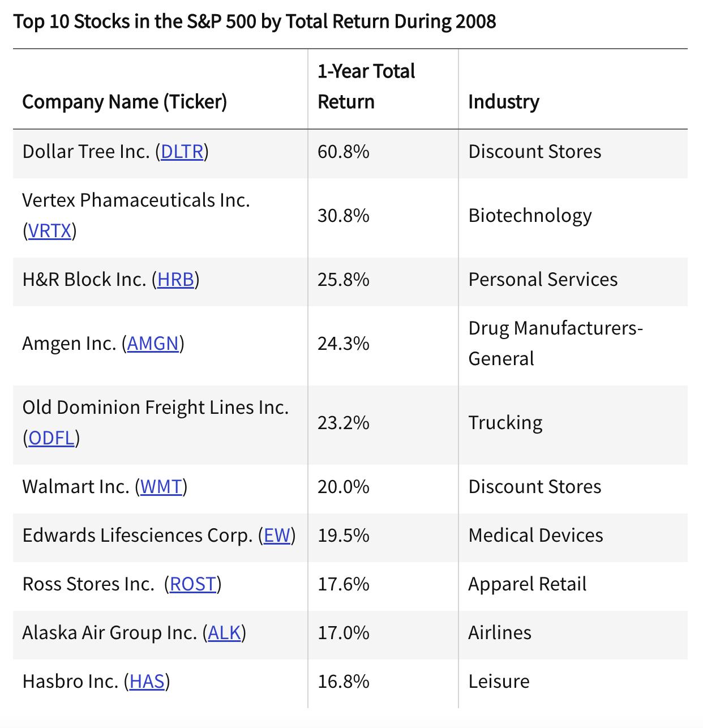The height and width of the screenshot is (728, 703).
Task: Click the HAS ticker link
Action: [x=147, y=682]
